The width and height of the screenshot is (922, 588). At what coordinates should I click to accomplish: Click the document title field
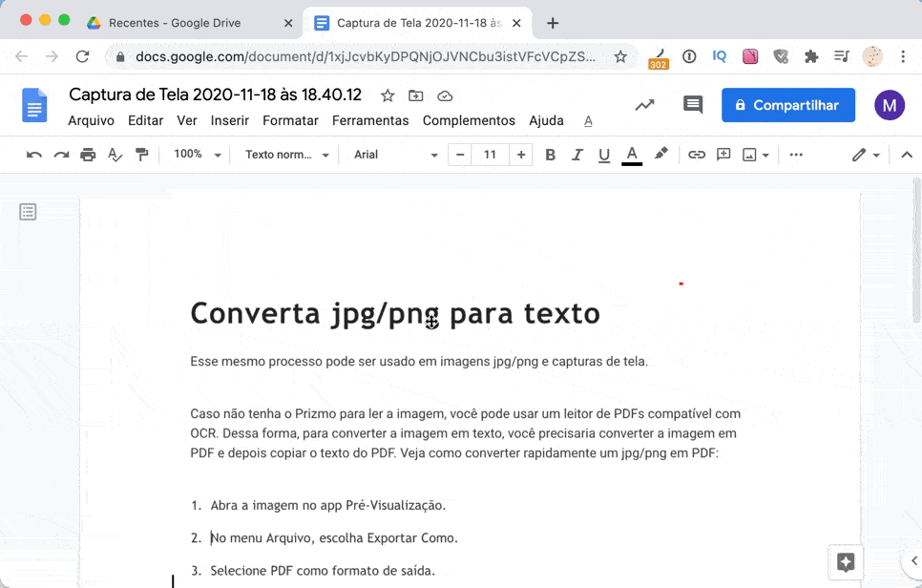(x=215, y=94)
